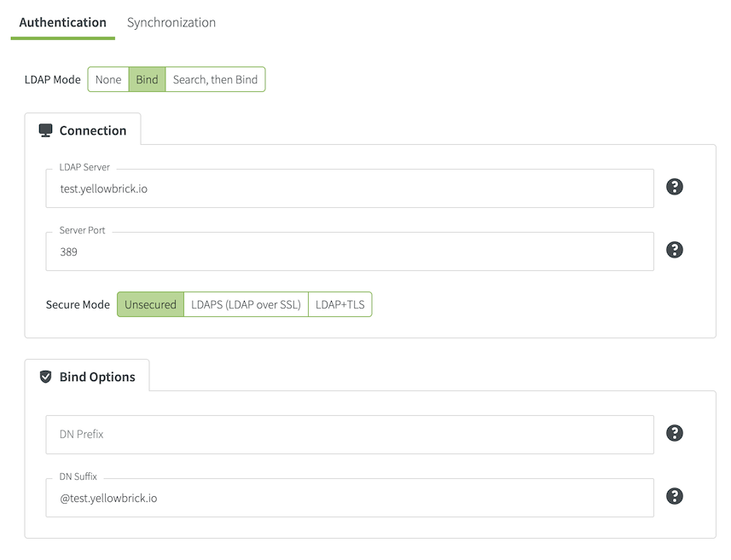Open help for DN Prefix field
Screen dimensions: 731x560
[x=674, y=434]
